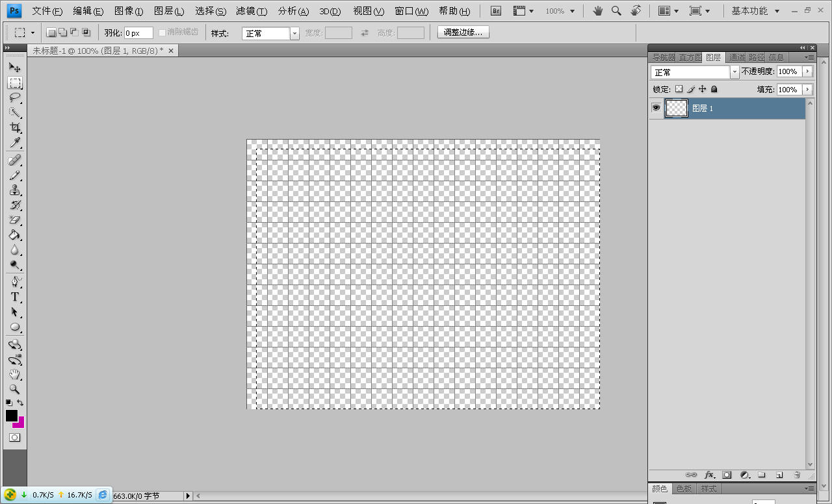Image resolution: width=832 pixels, height=504 pixels.
Task: Open the 填充 fill slider arrow
Action: point(807,89)
